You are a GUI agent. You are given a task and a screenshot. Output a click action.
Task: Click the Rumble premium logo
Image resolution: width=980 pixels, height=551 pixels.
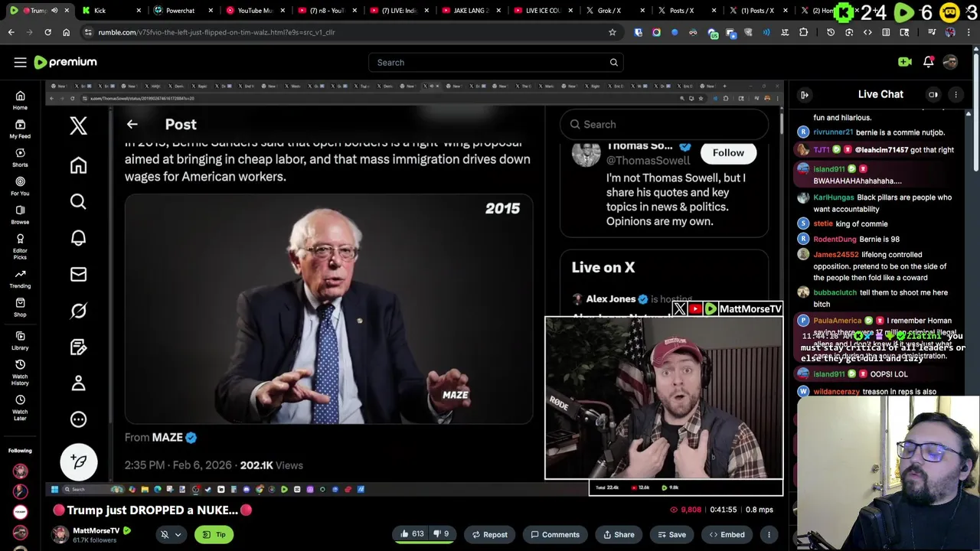click(66, 62)
